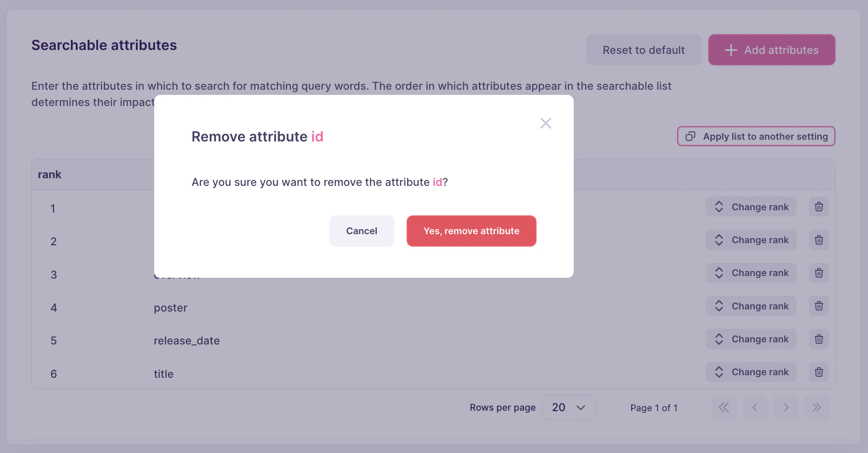The image size is (868, 453).
Task: Click the plus icon in Add attributes
Action: coord(730,50)
